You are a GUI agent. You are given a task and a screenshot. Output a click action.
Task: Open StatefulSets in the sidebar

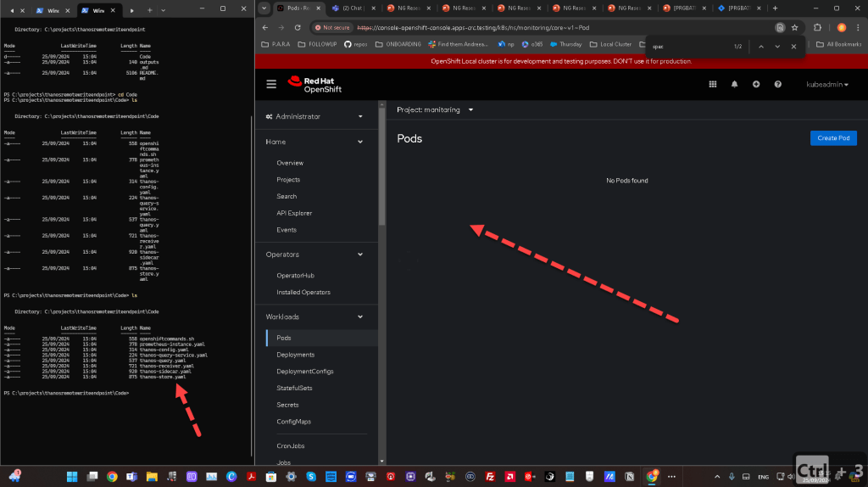pyautogui.click(x=294, y=388)
